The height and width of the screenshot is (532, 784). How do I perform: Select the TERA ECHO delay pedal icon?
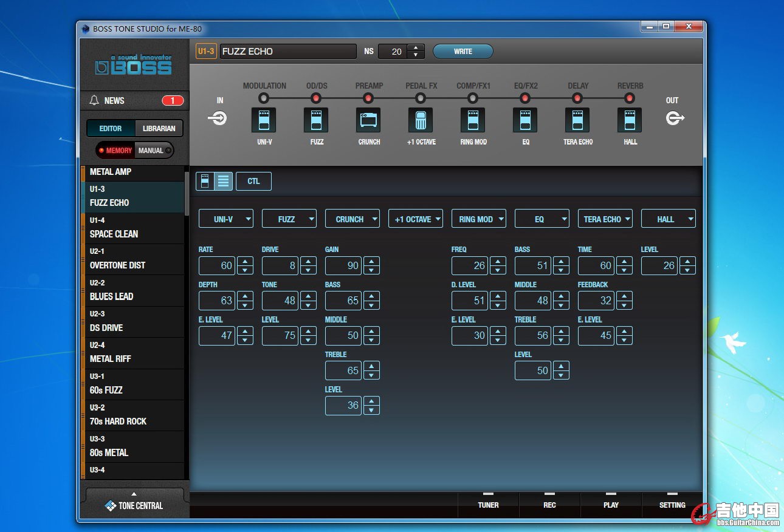[577, 120]
